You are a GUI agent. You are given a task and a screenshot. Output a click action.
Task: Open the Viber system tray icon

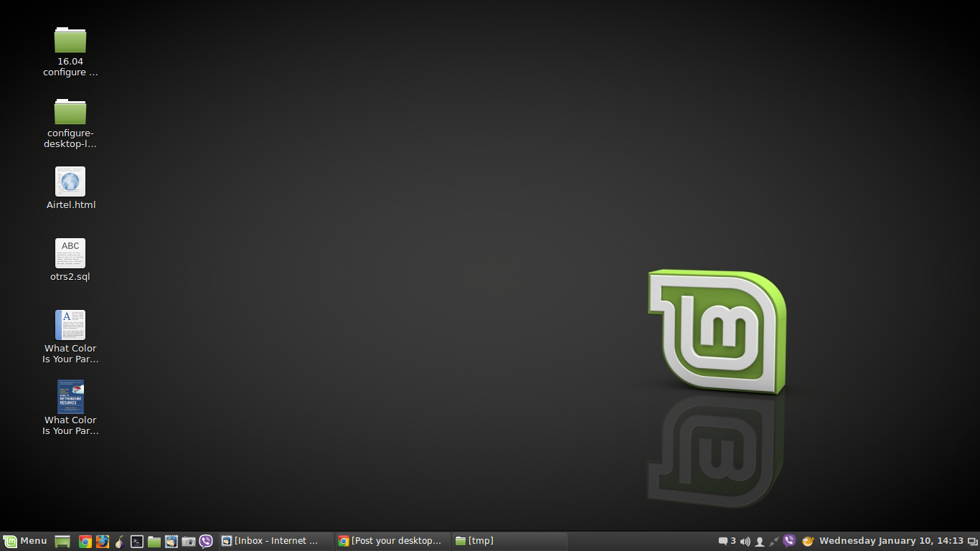coord(788,540)
